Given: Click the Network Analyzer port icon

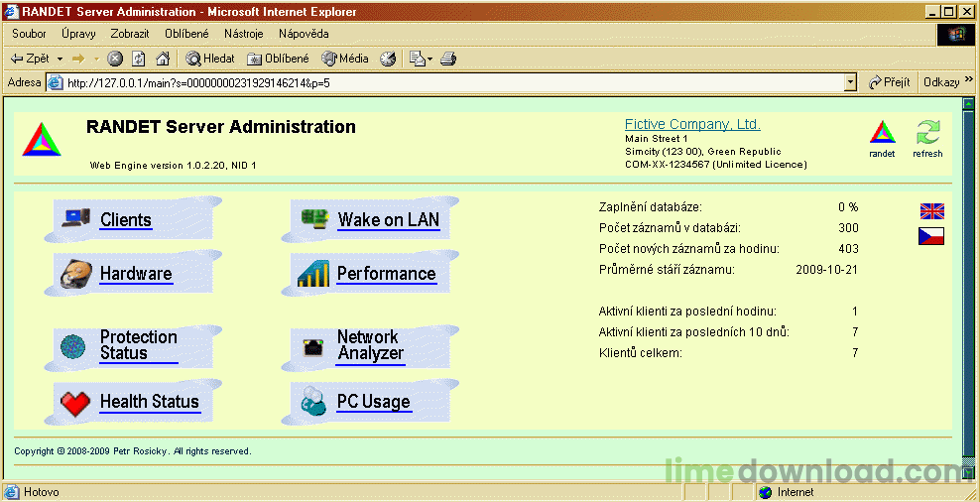Looking at the screenshot, I should (x=313, y=347).
